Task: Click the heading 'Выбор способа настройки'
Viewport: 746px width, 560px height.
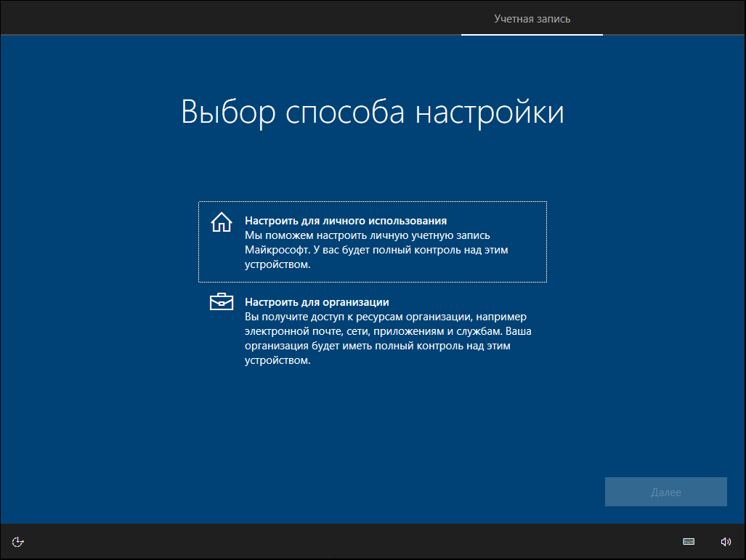Action: [373, 113]
